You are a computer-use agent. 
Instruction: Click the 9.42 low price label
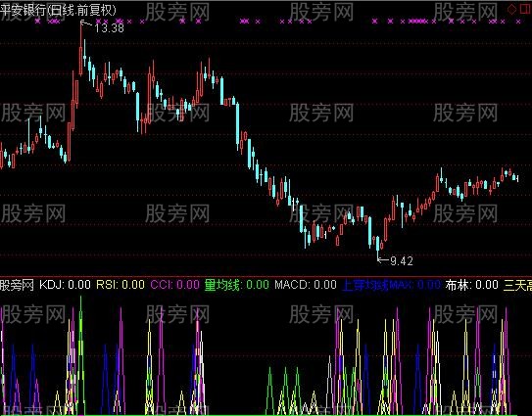pos(402,260)
